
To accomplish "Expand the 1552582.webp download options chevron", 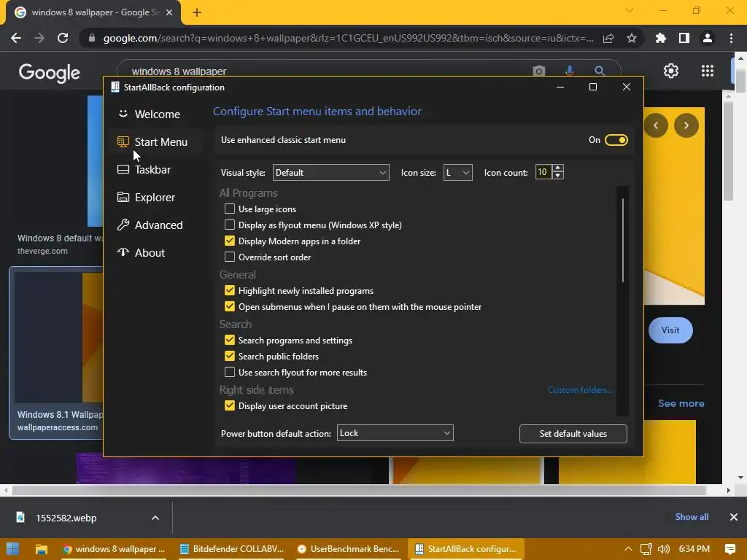I will pos(155,518).
